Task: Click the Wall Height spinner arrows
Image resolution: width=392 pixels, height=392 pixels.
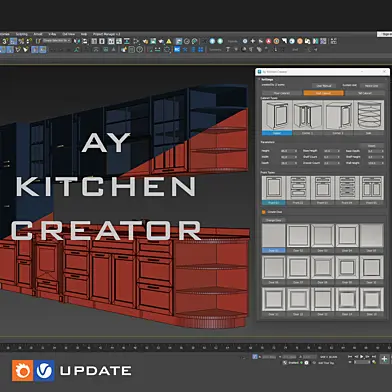Action: click(382, 163)
